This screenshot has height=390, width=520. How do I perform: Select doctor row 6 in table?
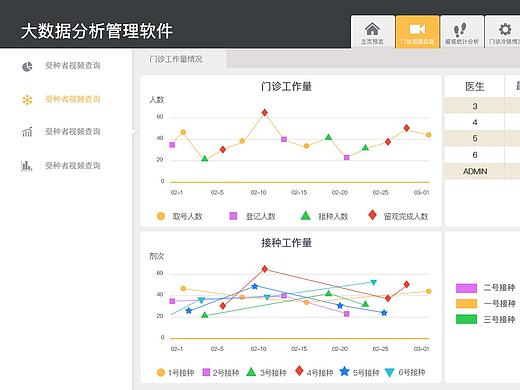(482, 155)
